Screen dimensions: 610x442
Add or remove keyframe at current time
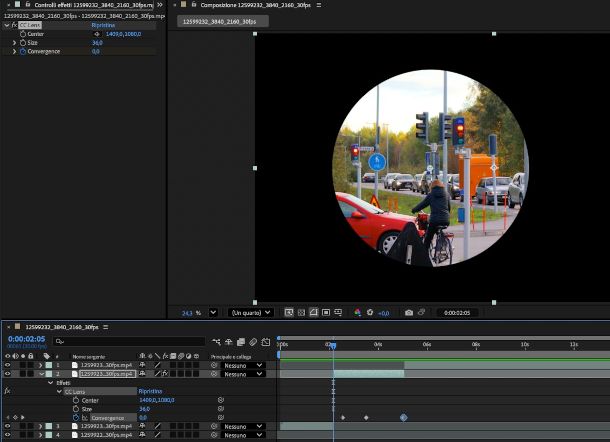click(x=15, y=417)
